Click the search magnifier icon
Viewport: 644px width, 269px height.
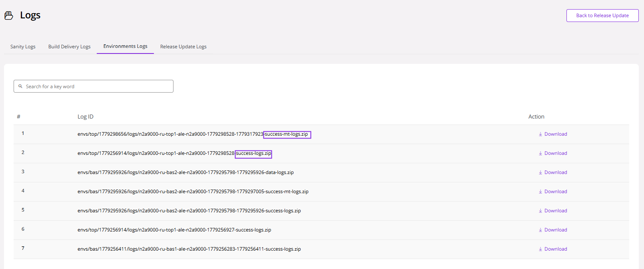point(20,86)
